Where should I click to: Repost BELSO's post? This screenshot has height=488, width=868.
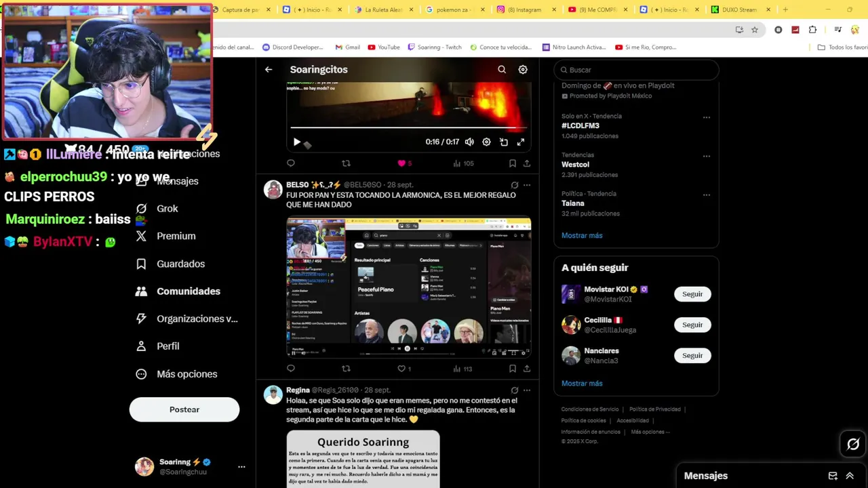(346, 369)
